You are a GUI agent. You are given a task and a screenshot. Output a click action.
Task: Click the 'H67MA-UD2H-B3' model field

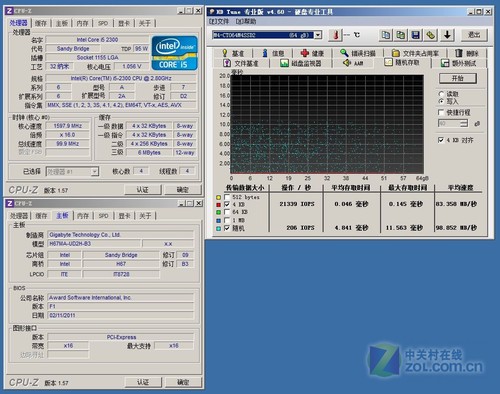click(94, 244)
